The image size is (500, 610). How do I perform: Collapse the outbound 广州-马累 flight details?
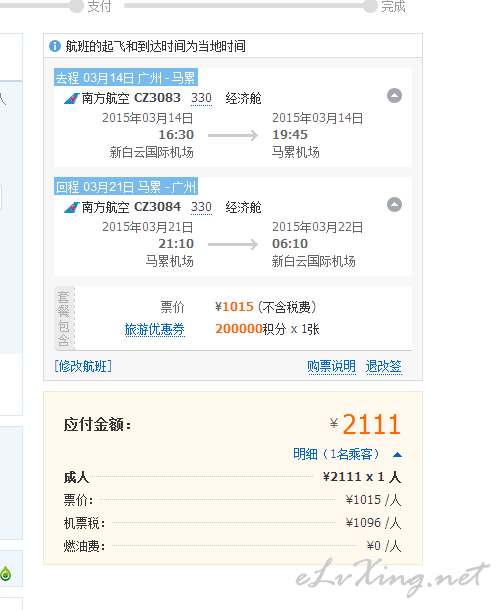(x=394, y=96)
